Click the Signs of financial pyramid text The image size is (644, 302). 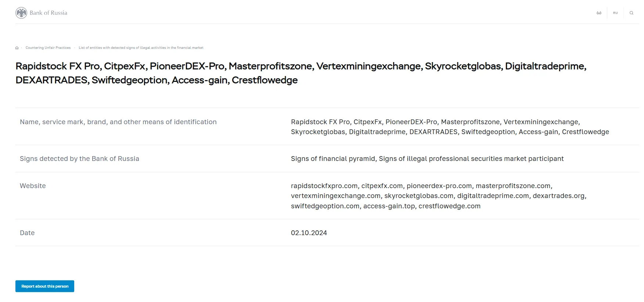333,159
